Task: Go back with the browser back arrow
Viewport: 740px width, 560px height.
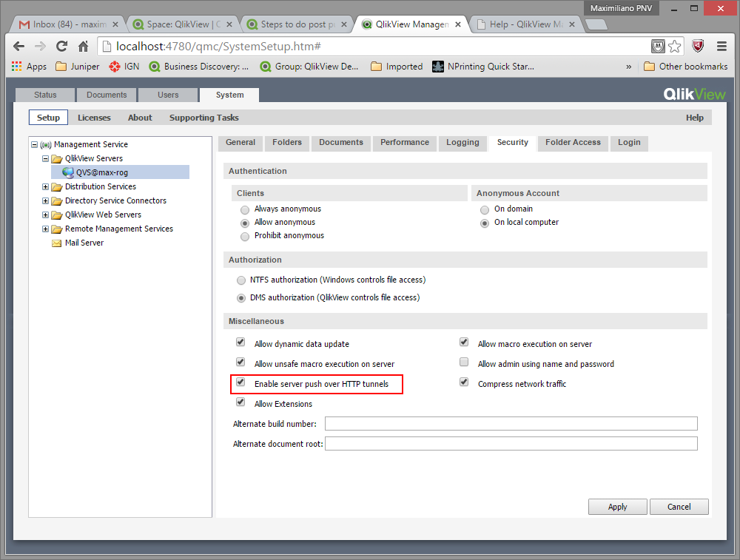Action: point(19,46)
